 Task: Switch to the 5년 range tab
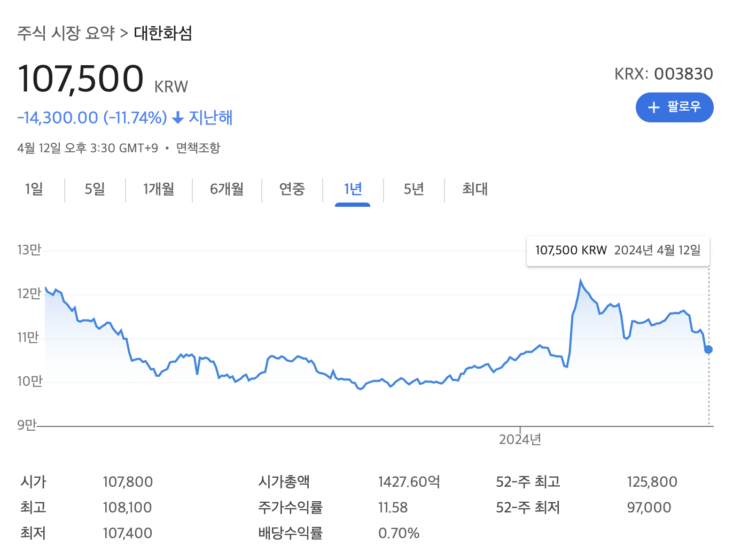(414, 189)
